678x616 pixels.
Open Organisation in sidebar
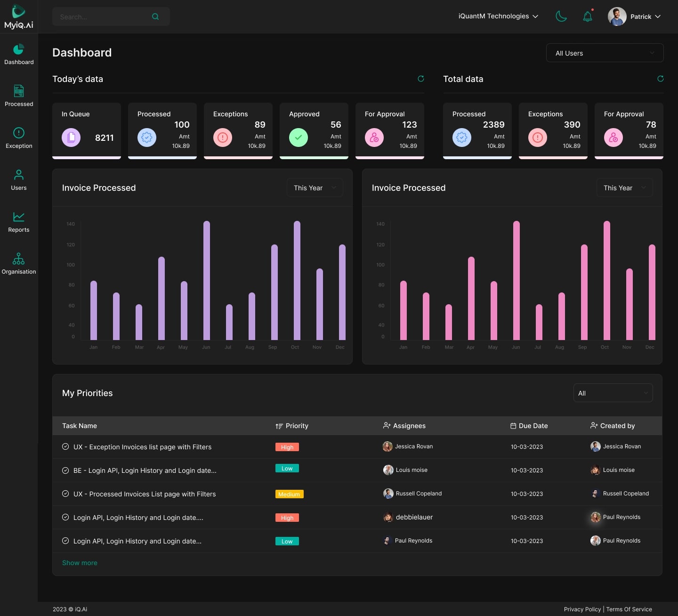tap(19, 264)
